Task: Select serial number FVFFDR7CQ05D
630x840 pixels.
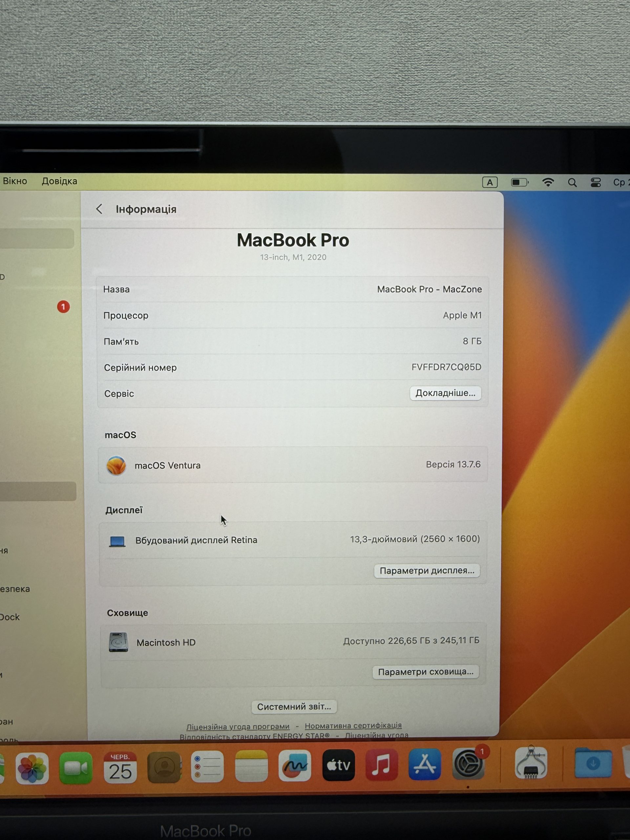Action: (447, 367)
